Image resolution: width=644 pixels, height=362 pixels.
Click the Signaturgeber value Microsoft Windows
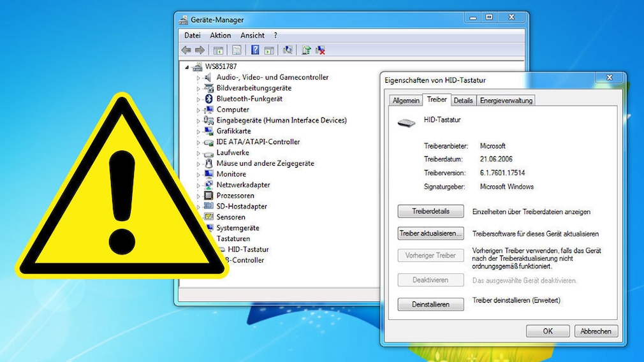(507, 187)
